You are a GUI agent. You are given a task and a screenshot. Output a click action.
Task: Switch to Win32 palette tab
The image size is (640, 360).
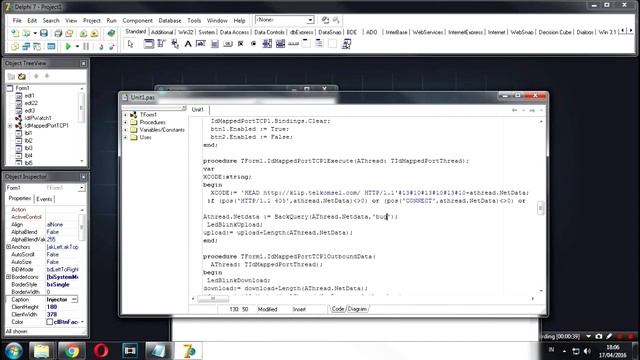(x=186, y=32)
